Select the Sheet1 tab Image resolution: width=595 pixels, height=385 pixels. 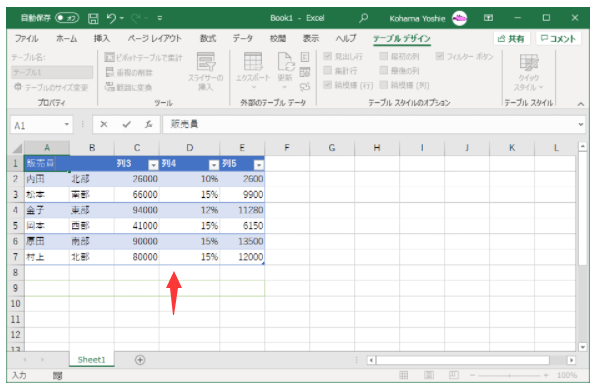[91, 360]
